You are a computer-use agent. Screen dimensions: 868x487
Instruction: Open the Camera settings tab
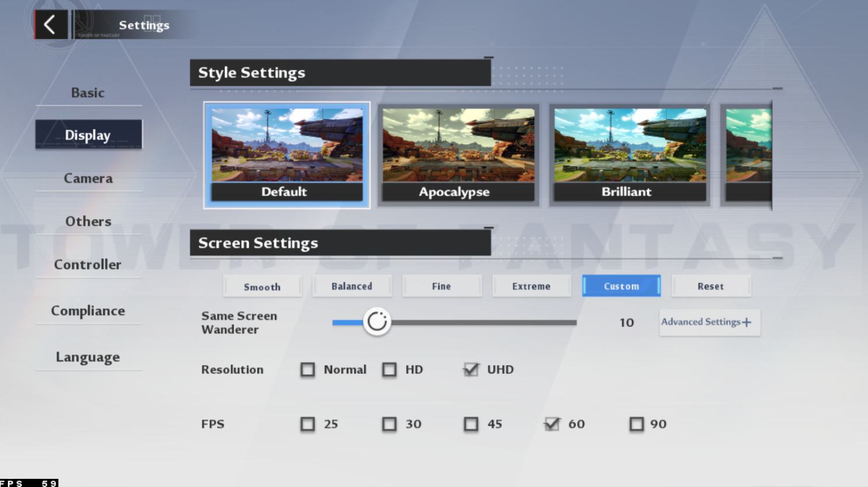(88, 178)
